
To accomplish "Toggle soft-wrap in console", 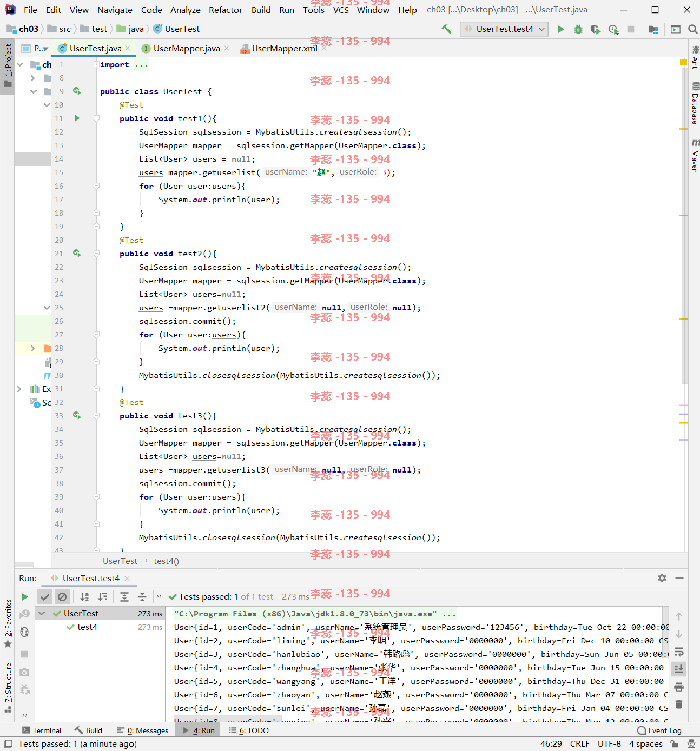I will pyautogui.click(x=679, y=652).
